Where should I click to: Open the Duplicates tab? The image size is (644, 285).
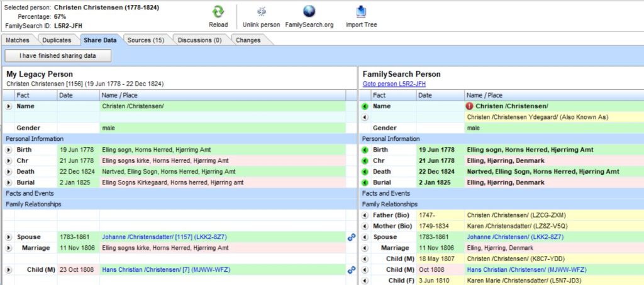(x=57, y=40)
